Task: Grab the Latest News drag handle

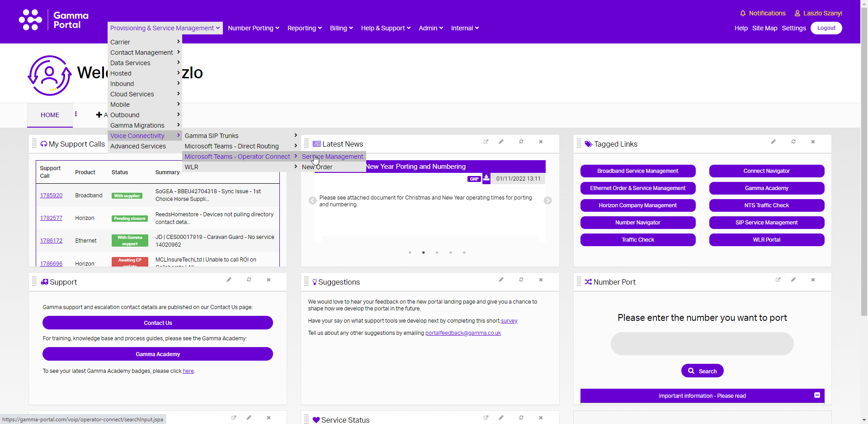Action: point(307,144)
